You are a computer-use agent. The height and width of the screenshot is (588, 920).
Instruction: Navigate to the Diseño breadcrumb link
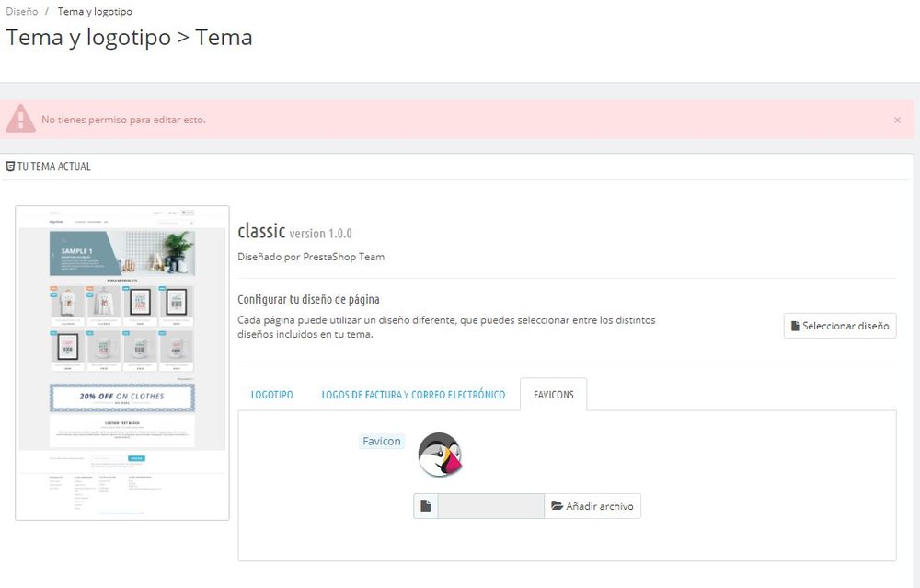(20, 11)
